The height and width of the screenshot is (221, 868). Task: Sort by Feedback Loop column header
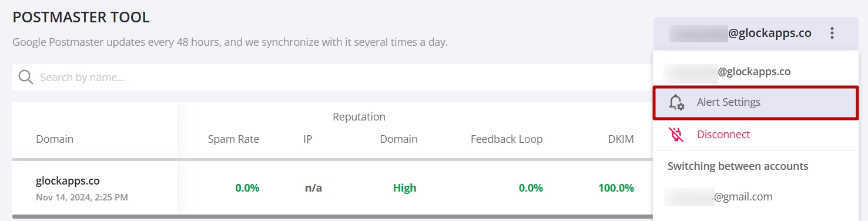tap(507, 139)
